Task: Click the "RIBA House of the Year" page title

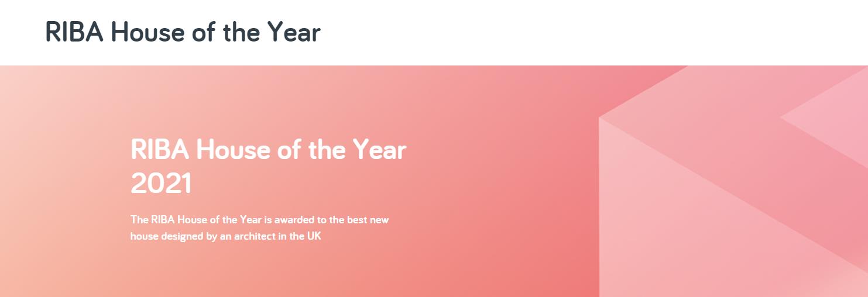Action: (183, 33)
